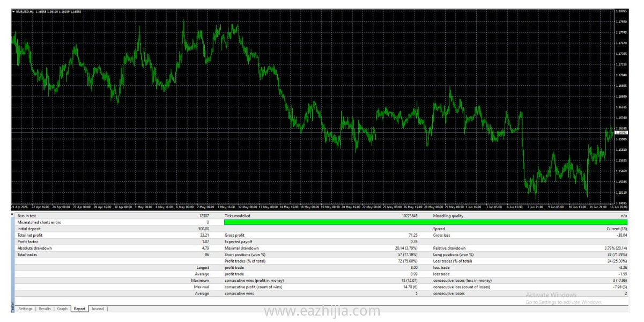The width and height of the screenshot is (644, 322).
Task: Open the Graph tab
Action: 62,309
